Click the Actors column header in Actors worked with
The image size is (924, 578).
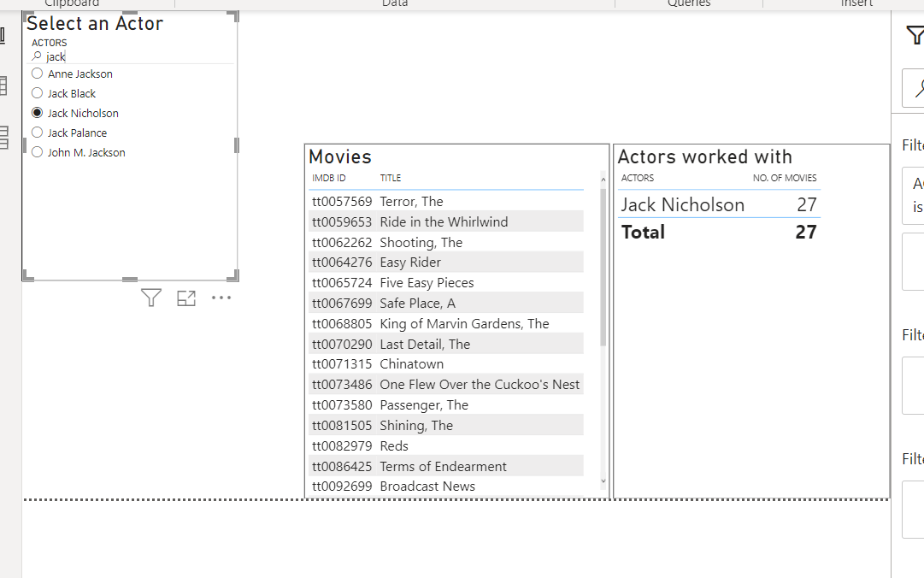pos(637,178)
